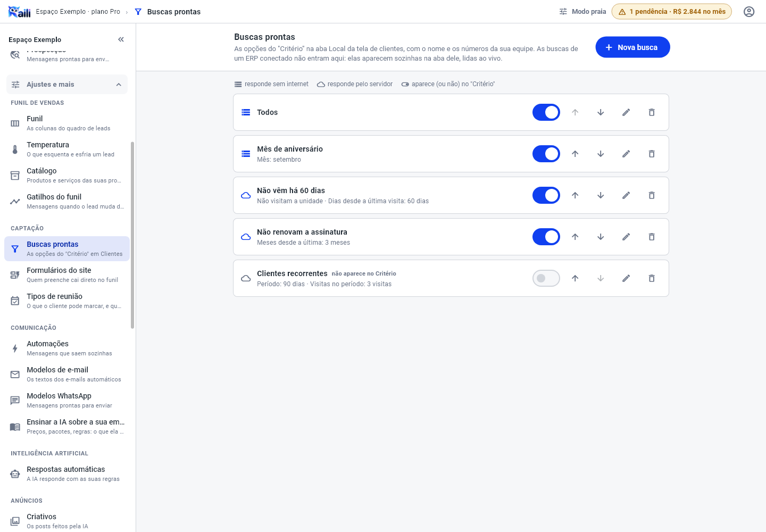766x532 pixels.
Task: Delete the "Mês de aniversário" search
Action: (652, 154)
